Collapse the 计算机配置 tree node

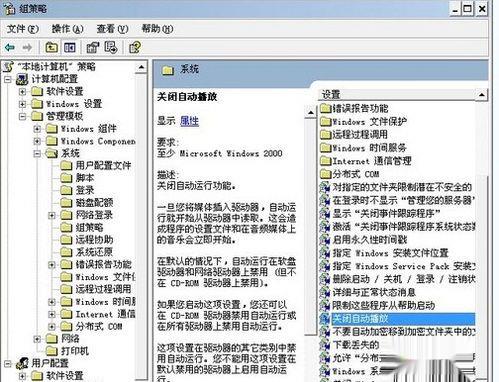coord(8,79)
